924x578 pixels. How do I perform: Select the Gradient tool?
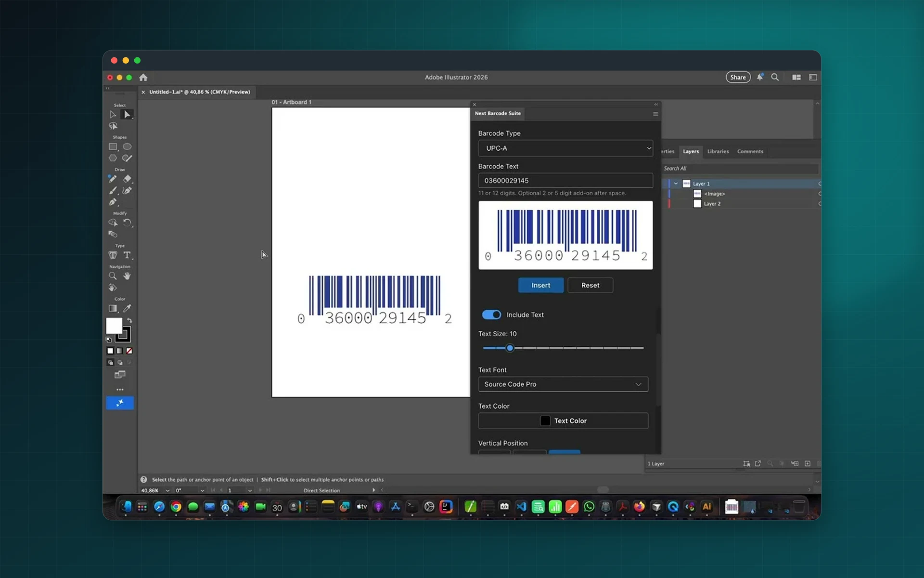point(113,308)
